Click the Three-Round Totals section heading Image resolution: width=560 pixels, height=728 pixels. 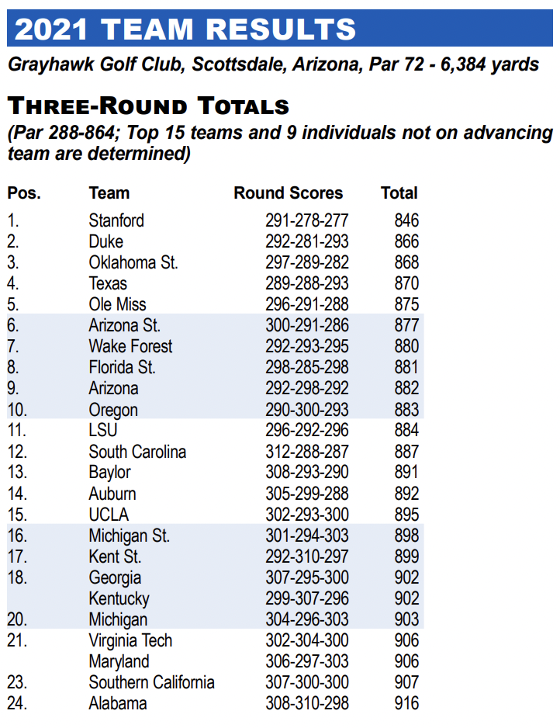[x=148, y=106]
